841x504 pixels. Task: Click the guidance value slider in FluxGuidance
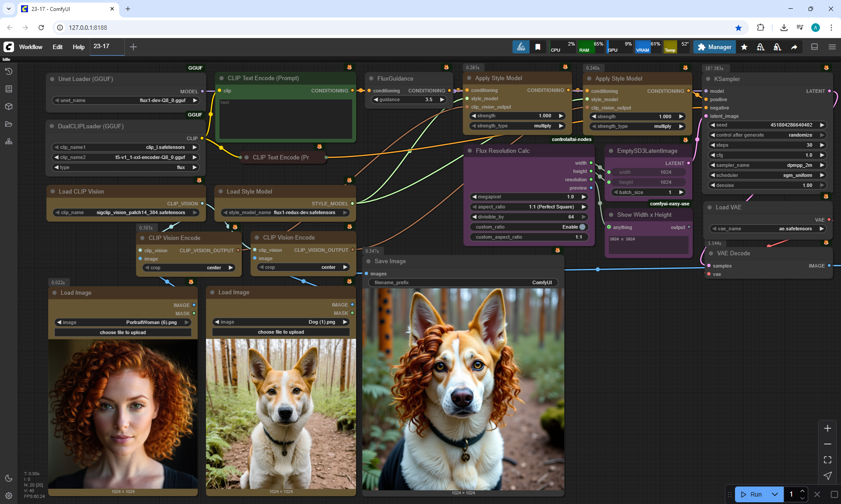pyautogui.click(x=409, y=99)
